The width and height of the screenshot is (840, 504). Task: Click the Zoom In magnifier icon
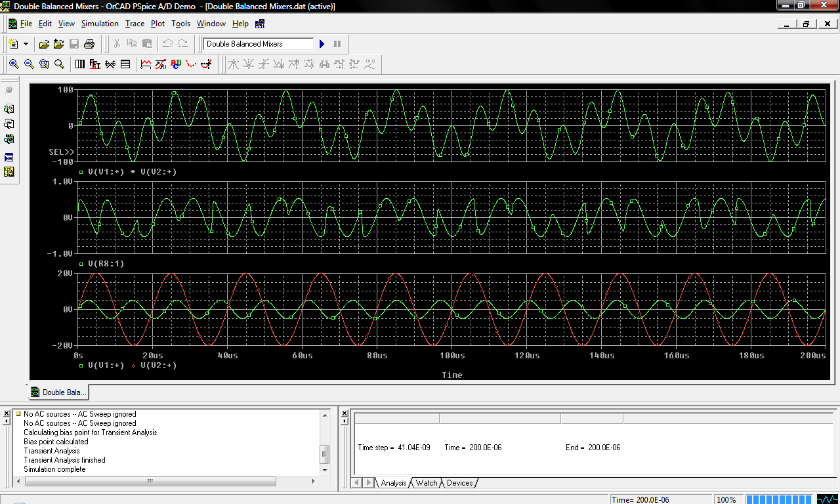pos(14,64)
